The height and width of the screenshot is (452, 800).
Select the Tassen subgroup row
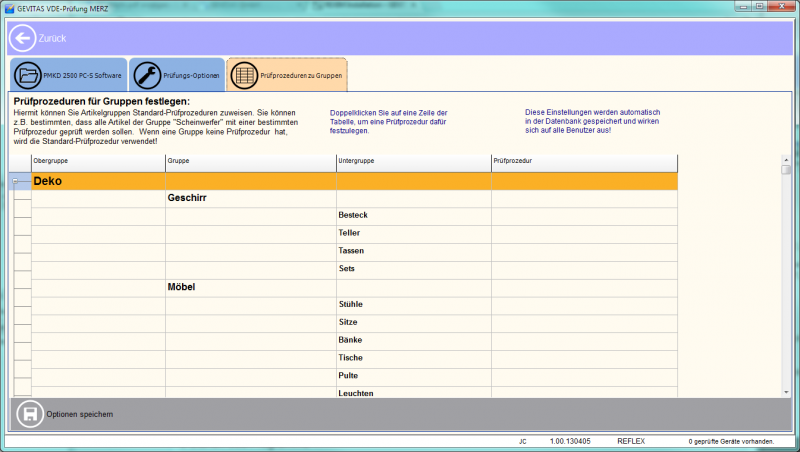click(x=354, y=252)
